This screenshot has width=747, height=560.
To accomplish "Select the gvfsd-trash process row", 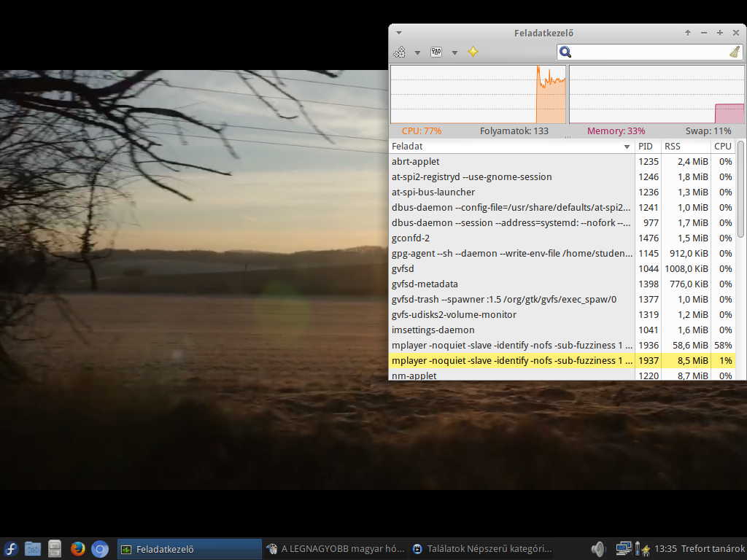I will tap(562, 299).
